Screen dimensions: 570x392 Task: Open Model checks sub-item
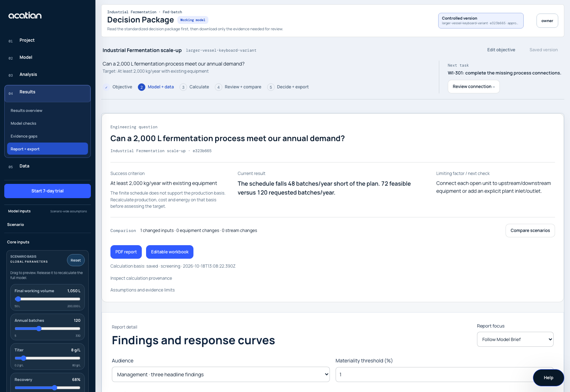[x=47, y=123]
